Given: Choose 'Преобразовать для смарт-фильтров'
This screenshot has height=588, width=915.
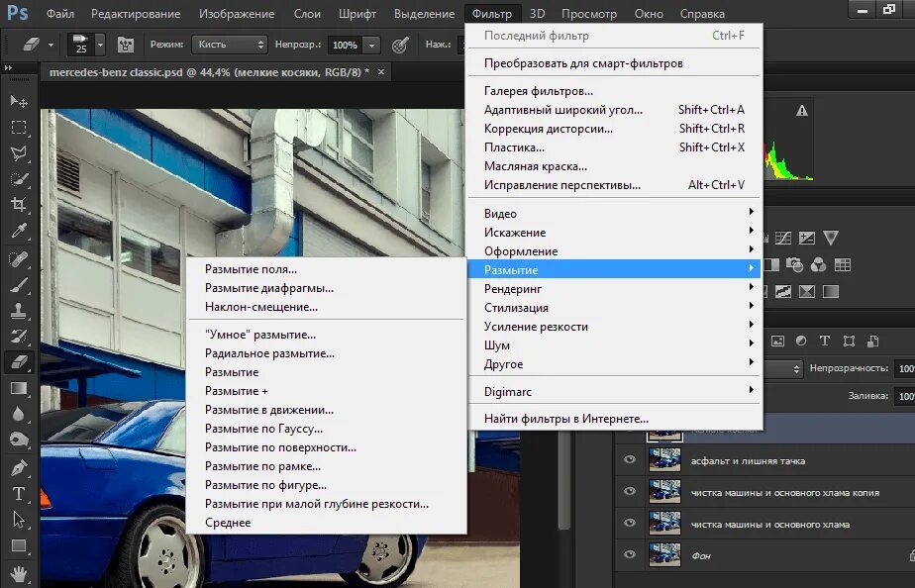Looking at the screenshot, I should coord(615,63).
